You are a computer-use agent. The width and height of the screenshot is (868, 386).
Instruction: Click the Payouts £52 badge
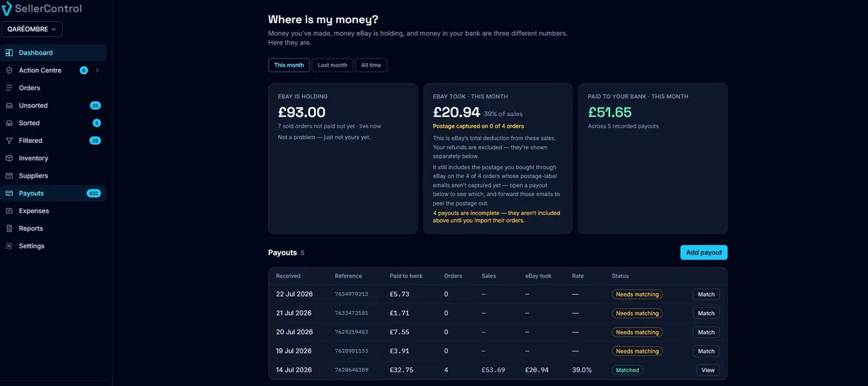point(94,193)
